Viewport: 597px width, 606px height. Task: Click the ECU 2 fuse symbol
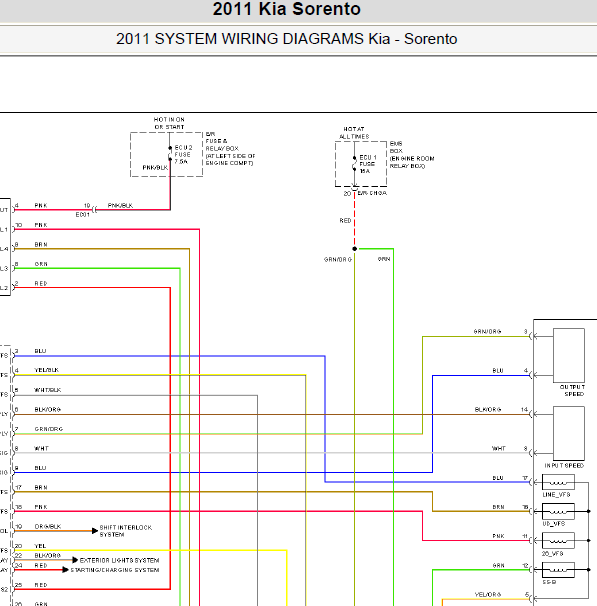[170, 154]
